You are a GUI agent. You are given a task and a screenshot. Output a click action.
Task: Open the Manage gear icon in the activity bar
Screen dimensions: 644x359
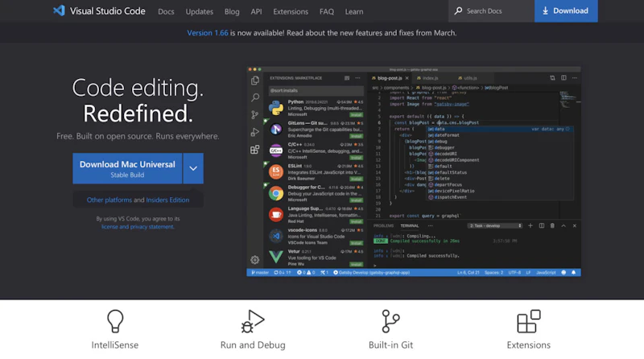click(x=255, y=260)
